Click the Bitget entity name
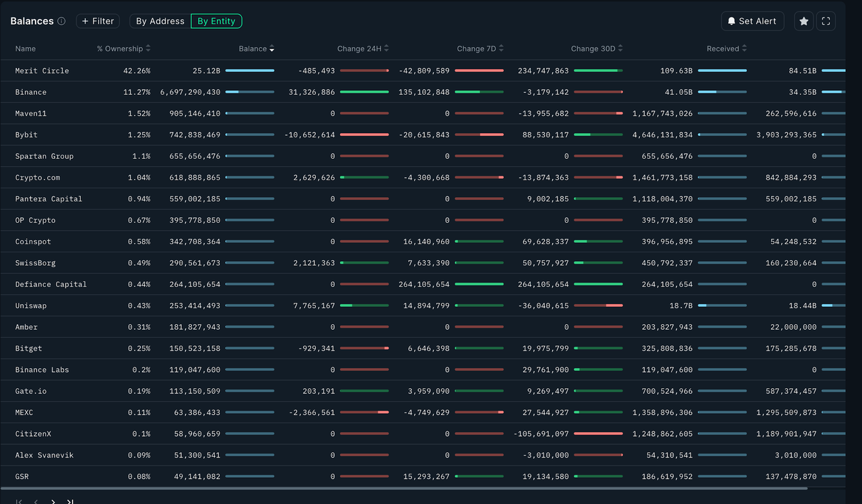Image resolution: width=862 pixels, height=504 pixels. point(29,349)
